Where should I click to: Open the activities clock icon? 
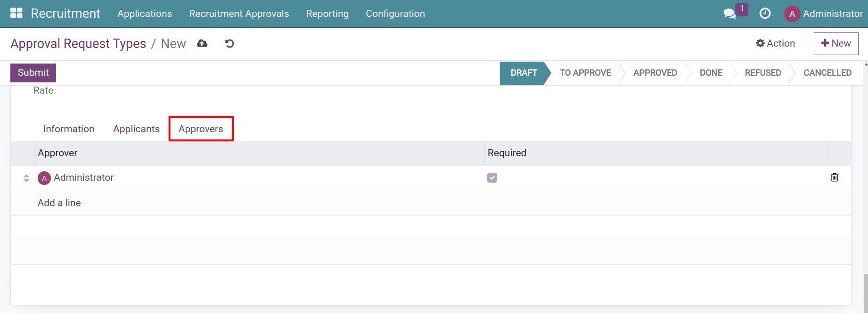[x=765, y=14]
